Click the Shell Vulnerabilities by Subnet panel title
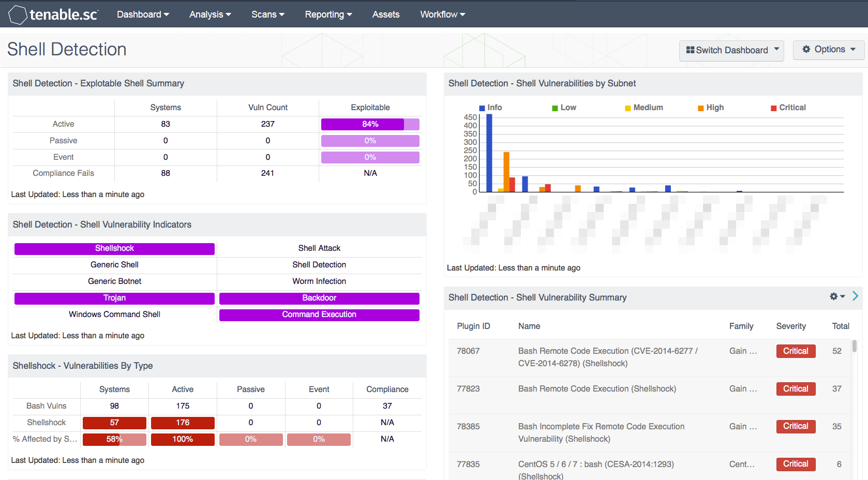The height and width of the screenshot is (480, 868). 542,83
